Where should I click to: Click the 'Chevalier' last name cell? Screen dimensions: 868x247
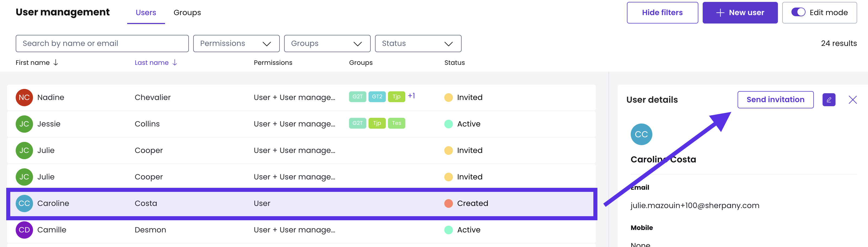tap(153, 98)
